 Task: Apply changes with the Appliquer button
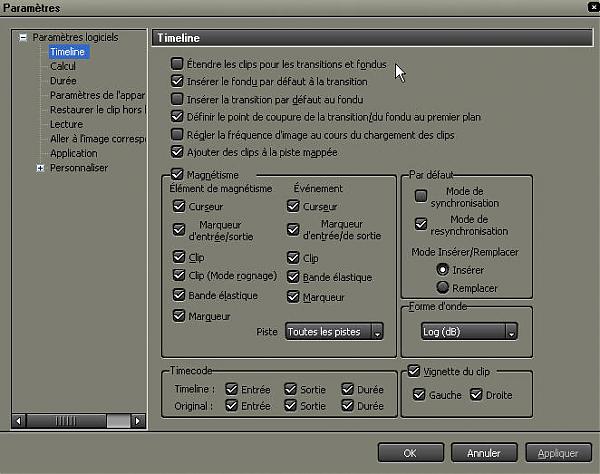(558, 453)
